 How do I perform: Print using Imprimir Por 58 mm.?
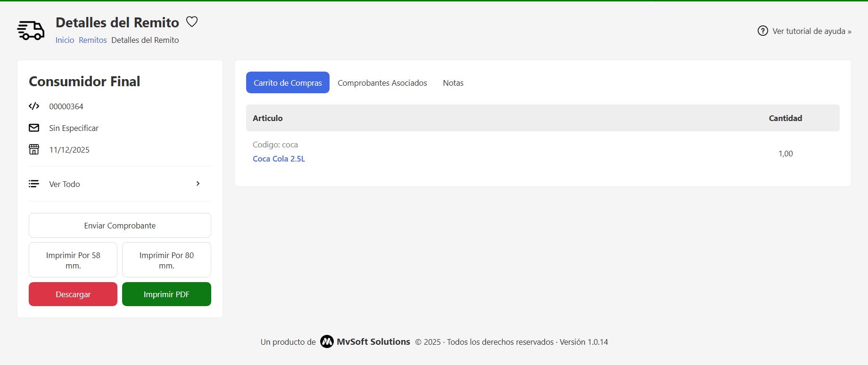click(73, 260)
